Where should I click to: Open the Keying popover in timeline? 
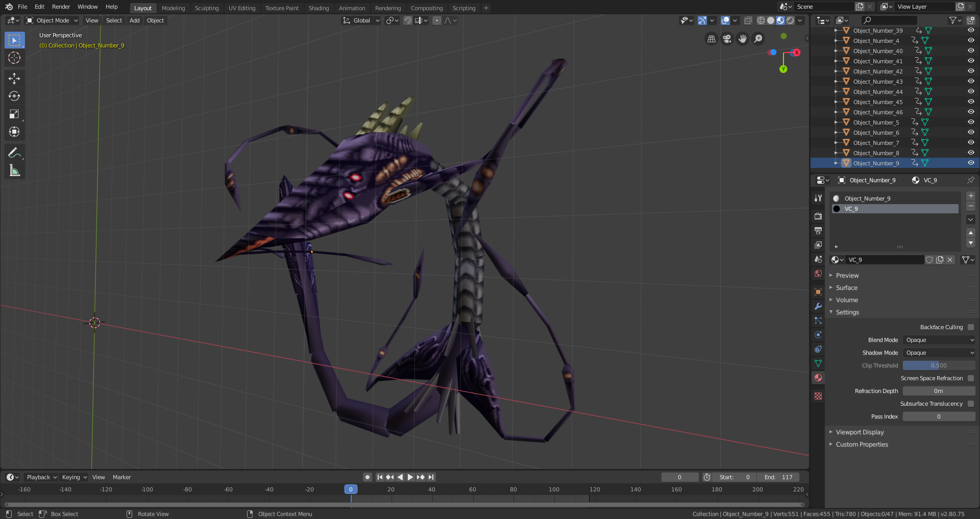tap(74, 477)
